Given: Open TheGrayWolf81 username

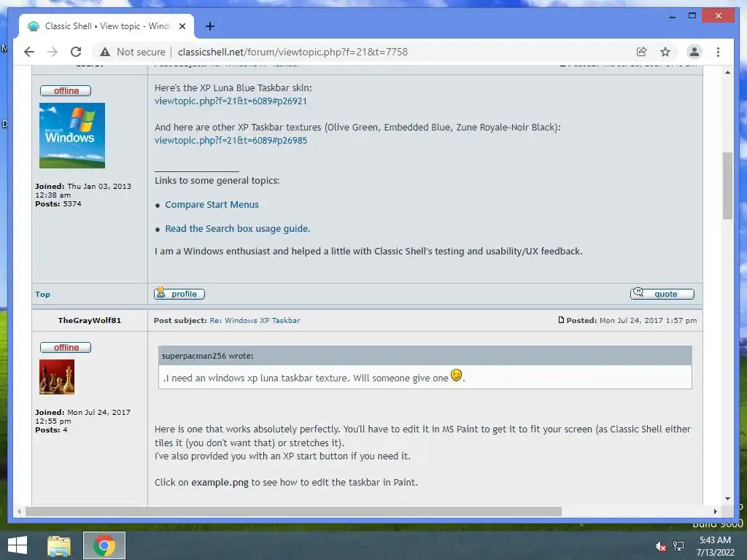Looking at the screenshot, I should tap(90, 321).
